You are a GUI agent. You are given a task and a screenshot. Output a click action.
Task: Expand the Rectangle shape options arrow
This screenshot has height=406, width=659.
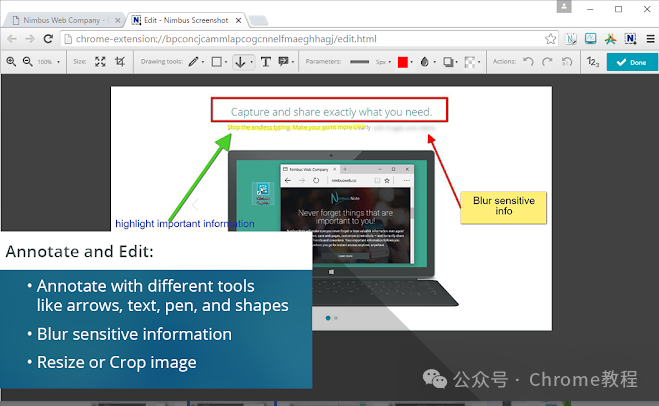point(226,62)
